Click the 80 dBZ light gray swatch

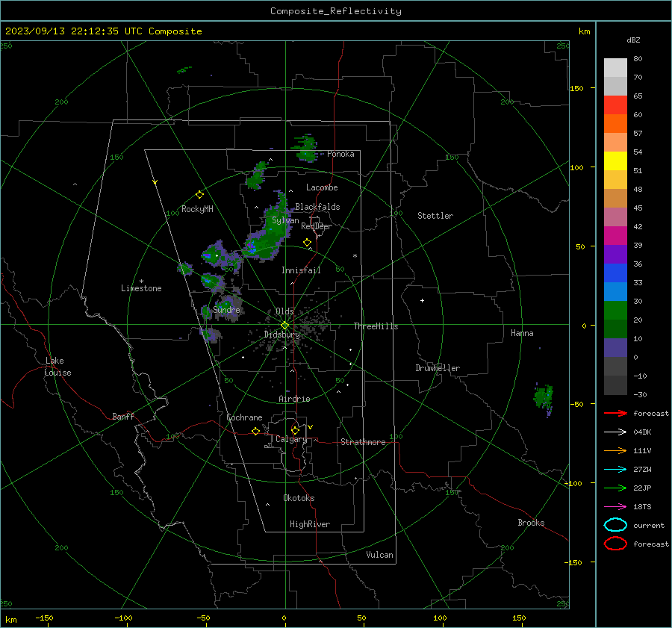[x=615, y=67]
